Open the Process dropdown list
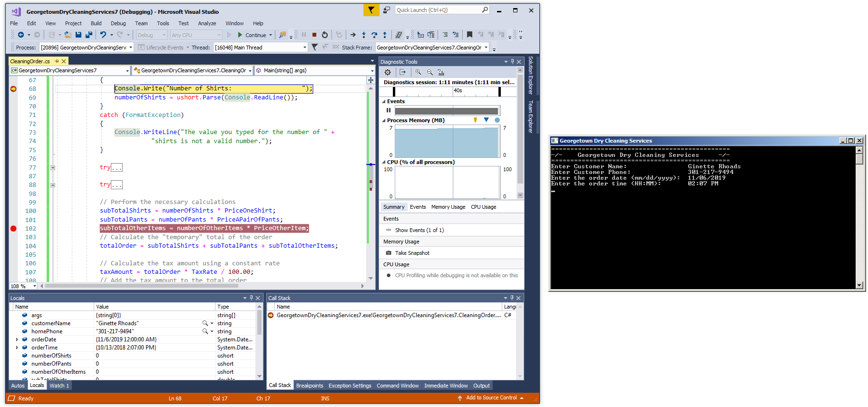Image resolution: width=868 pixels, height=407 pixels. point(131,48)
